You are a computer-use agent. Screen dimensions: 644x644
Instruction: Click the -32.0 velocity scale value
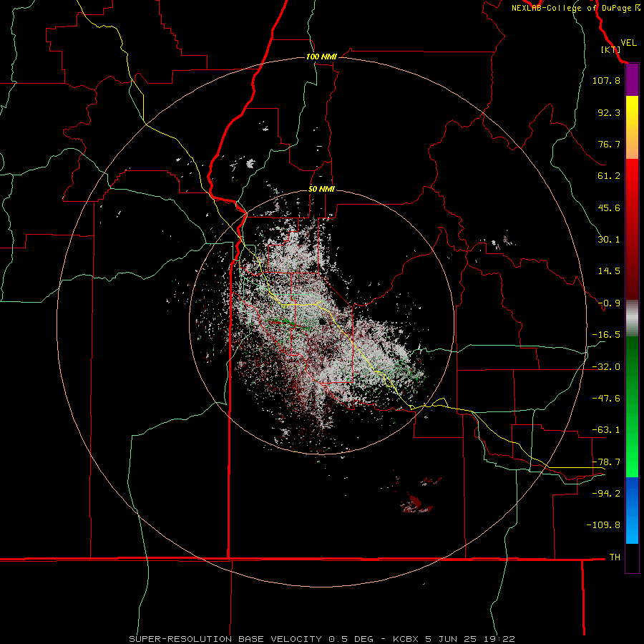(x=606, y=367)
